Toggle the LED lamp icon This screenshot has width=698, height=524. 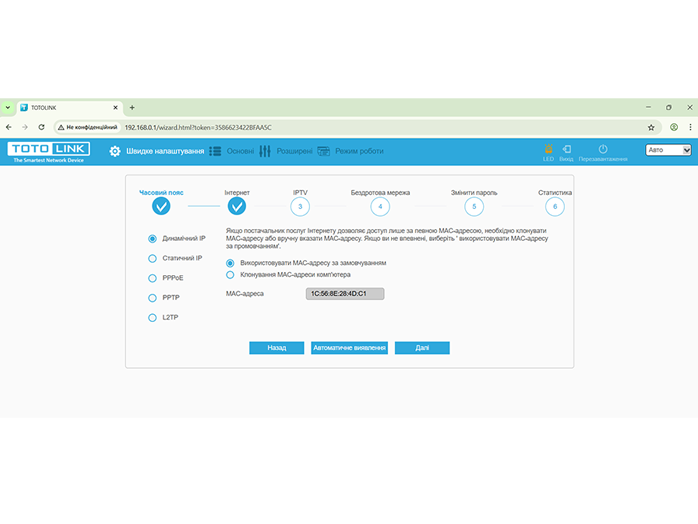click(548, 149)
